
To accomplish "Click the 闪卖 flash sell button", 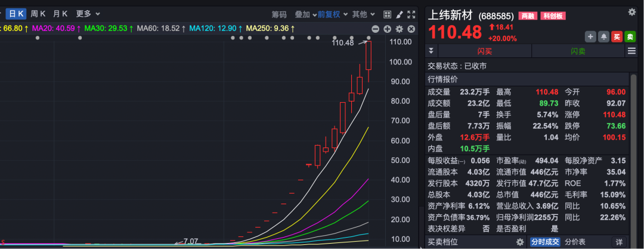I will pos(578,51).
